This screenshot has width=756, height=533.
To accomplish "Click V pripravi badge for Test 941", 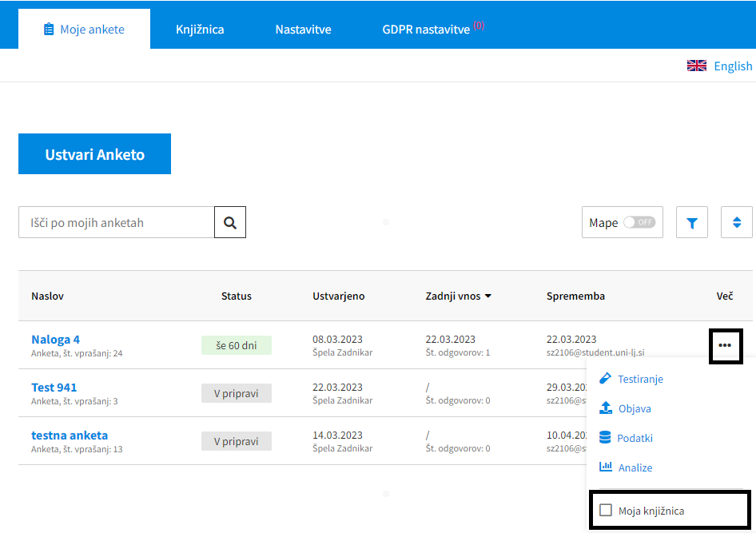I will pos(237,393).
